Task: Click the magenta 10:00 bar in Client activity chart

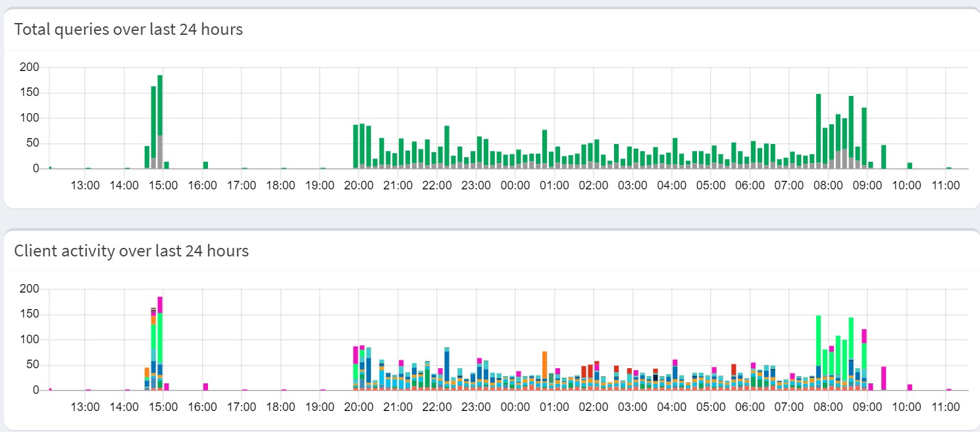Action: [910, 387]
